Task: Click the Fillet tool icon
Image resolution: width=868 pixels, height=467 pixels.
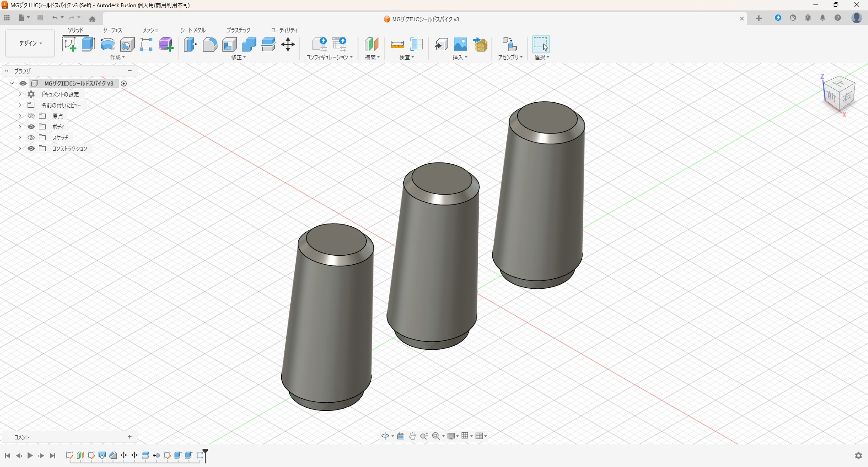Action: pyautogui.click(x=210, y=44)
